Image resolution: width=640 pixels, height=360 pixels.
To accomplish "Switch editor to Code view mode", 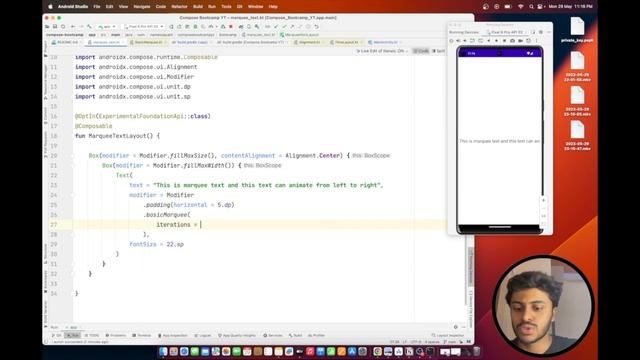I will point(421,51).
